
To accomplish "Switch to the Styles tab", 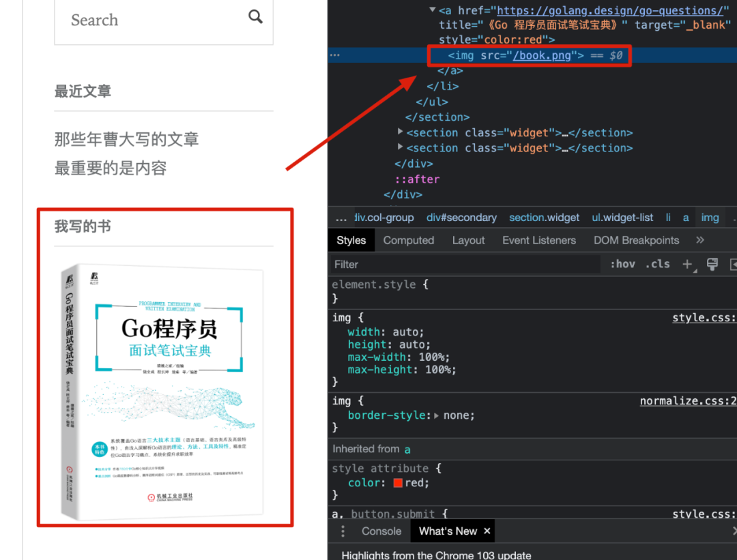I will tap(351, 240).
